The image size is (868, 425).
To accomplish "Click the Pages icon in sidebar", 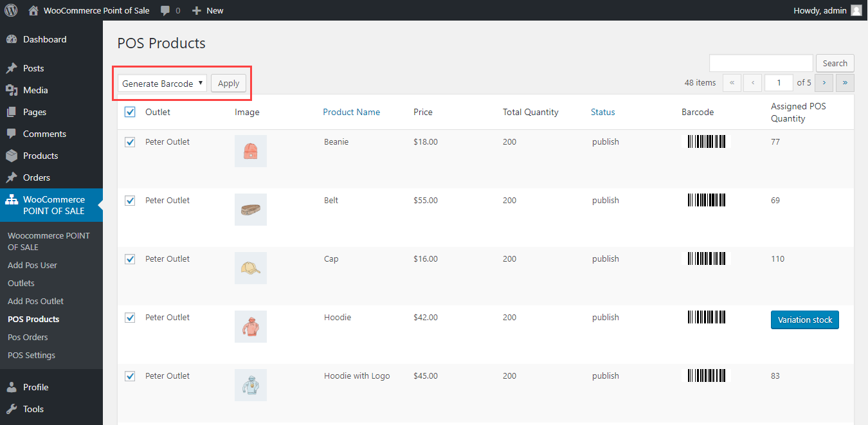I will point(12,112).
